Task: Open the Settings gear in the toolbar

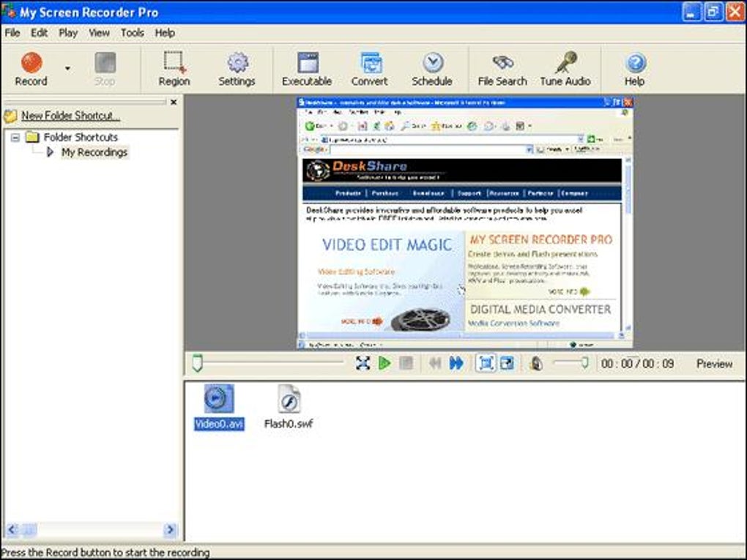Action: point(237,69)
